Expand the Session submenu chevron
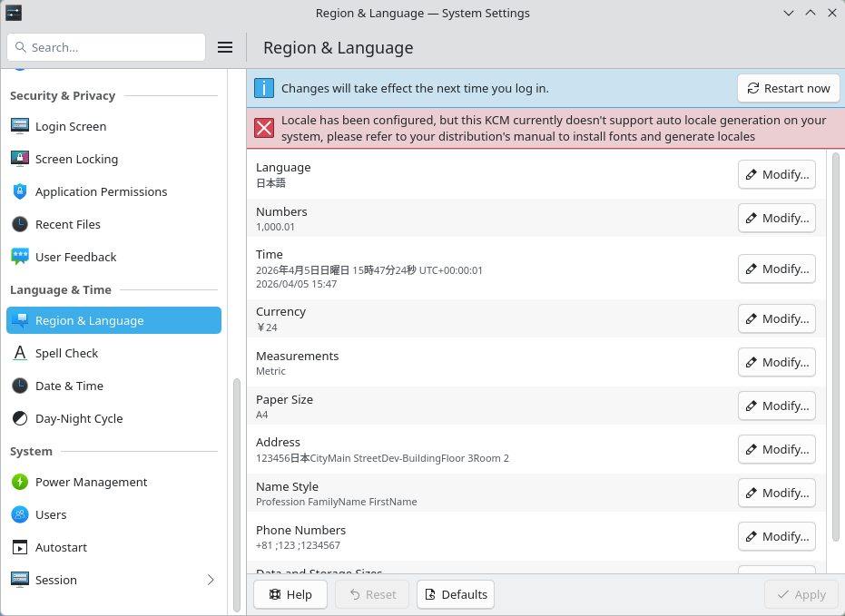Screen dimensions: 845x616 click(x=211, y=580)
